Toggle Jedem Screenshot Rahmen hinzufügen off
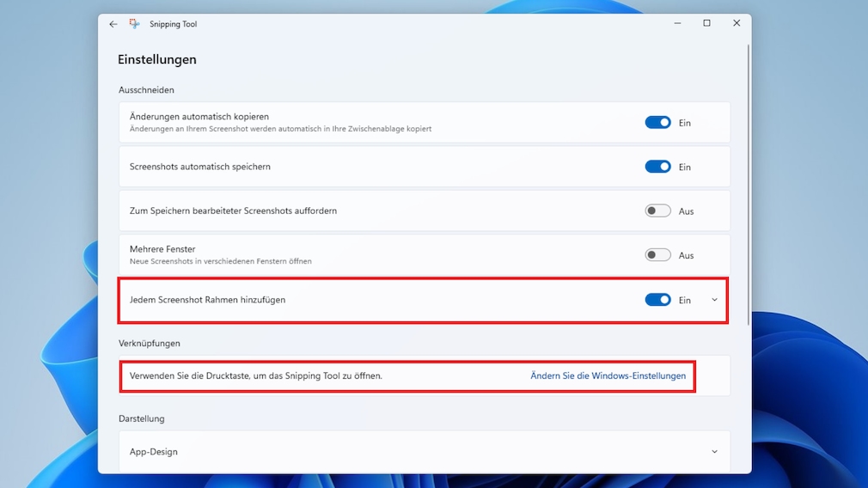 pyautogui.click(x=657, y=300)
